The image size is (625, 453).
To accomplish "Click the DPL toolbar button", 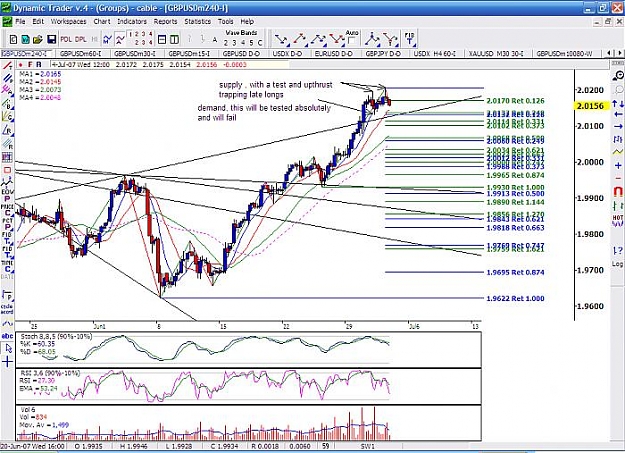I will (x=81, y=39).
